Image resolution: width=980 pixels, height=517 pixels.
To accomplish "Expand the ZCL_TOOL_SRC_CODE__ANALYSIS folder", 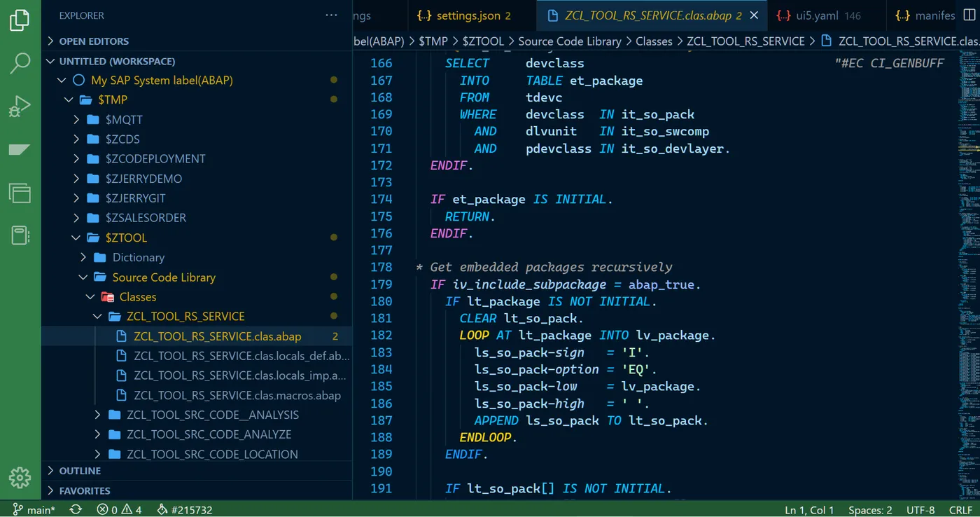I will tap(97, 415).
